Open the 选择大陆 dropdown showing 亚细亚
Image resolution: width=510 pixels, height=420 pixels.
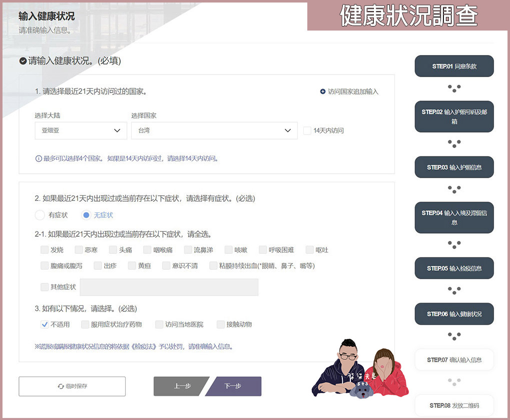pyautogui.click(x=81, y=131)
